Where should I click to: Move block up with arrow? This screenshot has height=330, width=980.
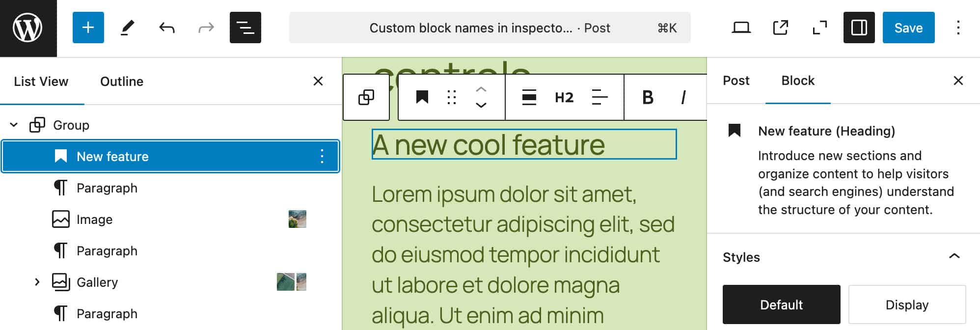tap(481, 89)
